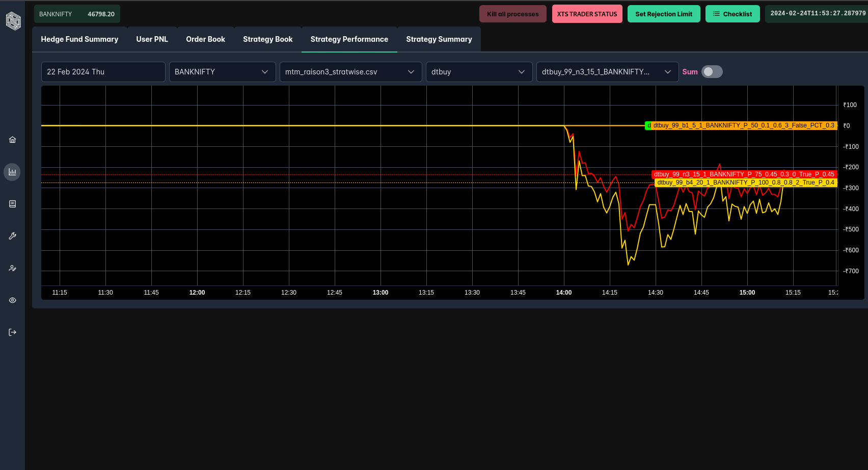Image resolution: width=868 pixels, height=470 pixels.
Task: Open the wrench tools sidebar icon
Action: click(x=13, y=236)
